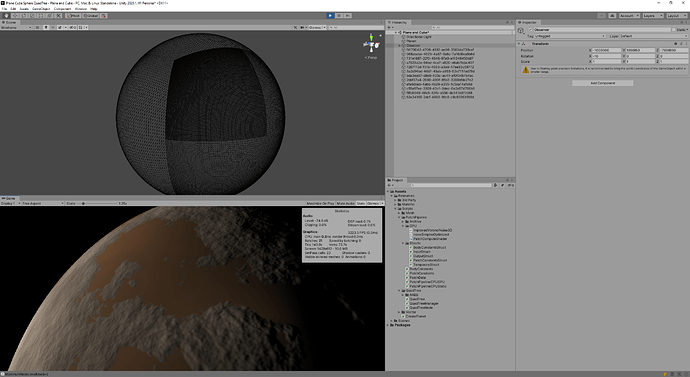Image resolution: width=690 pixels, height=377 pixels.
Task: Open the Layer dropdown in Inspector
Action: tap(653, 36)
